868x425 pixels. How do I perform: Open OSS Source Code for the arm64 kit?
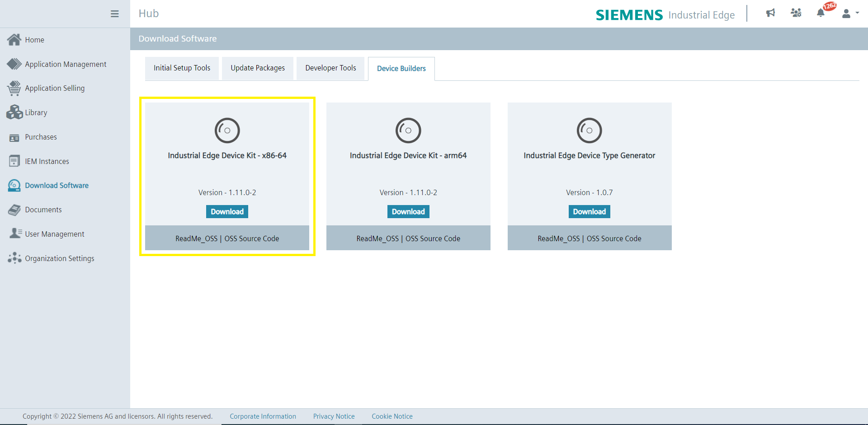432,238
